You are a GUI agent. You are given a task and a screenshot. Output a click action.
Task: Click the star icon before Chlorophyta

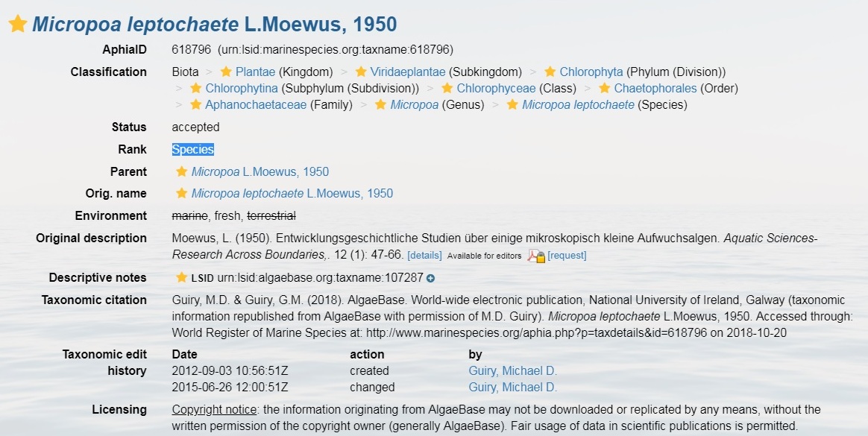point(550,72)
